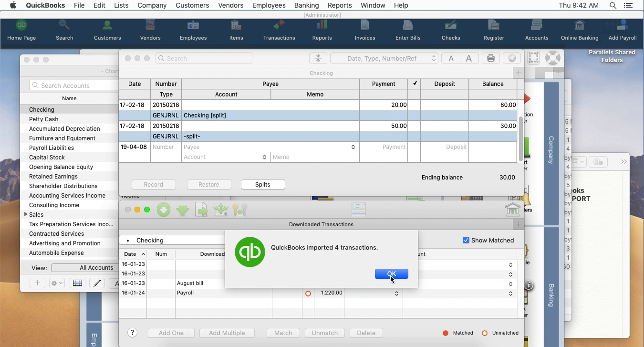
Task: Click the plain green down-arrow icon
Action: pyautogui.click(x=183, y=210)
